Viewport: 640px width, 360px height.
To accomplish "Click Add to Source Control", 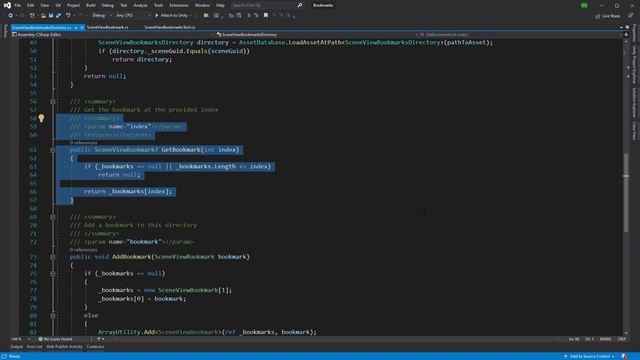I will pyautogui.click(x=589, y=356).
